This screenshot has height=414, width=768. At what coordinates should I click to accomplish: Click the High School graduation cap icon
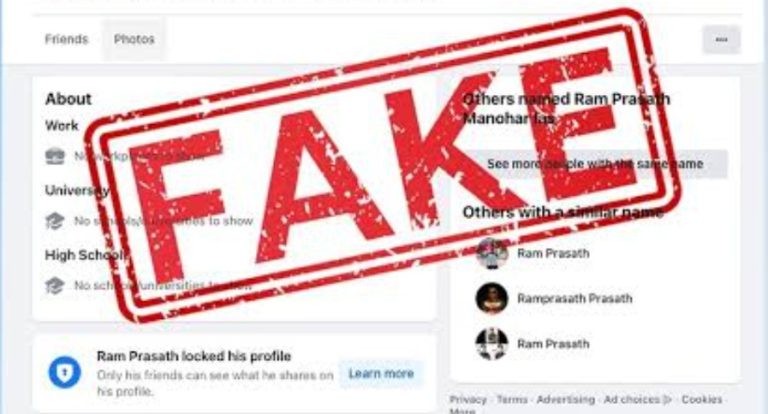tap(55, 285)
